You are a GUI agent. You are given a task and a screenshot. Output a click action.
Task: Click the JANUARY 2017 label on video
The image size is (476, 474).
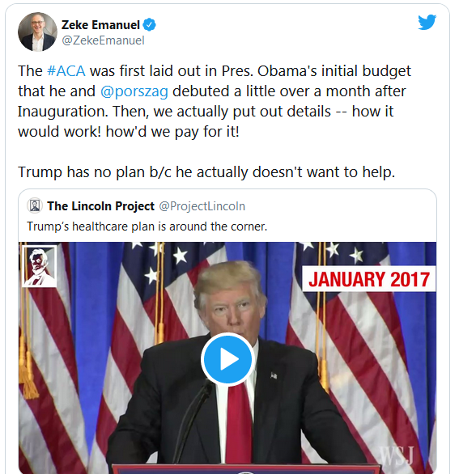coord(369,279)
